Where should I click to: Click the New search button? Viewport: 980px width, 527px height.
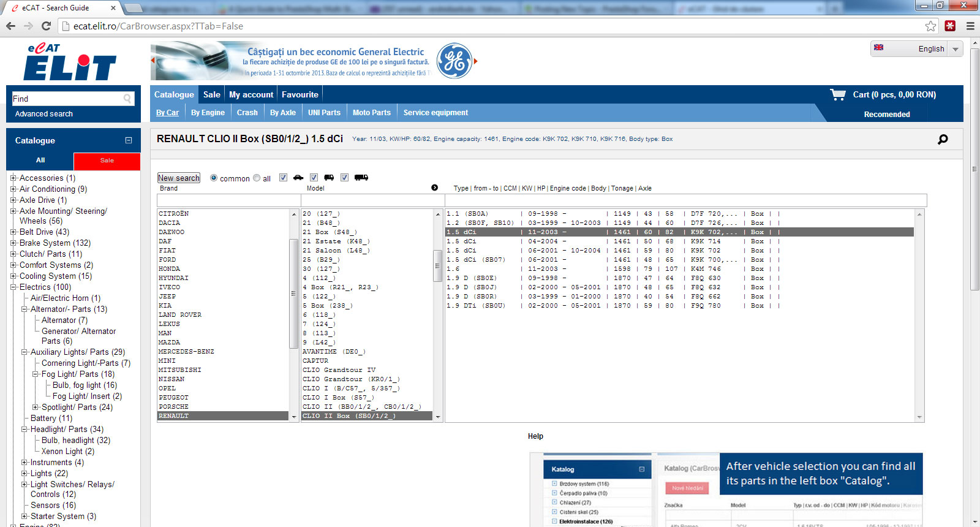179,178
